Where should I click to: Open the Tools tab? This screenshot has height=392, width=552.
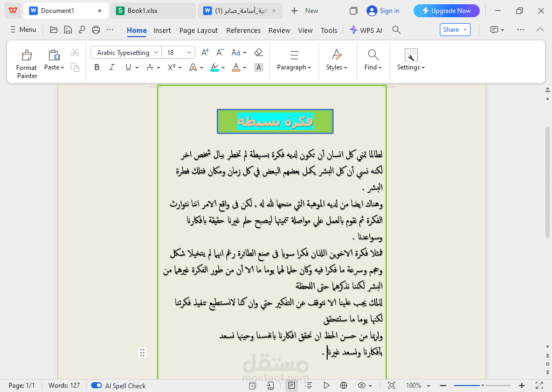point(329,31)
